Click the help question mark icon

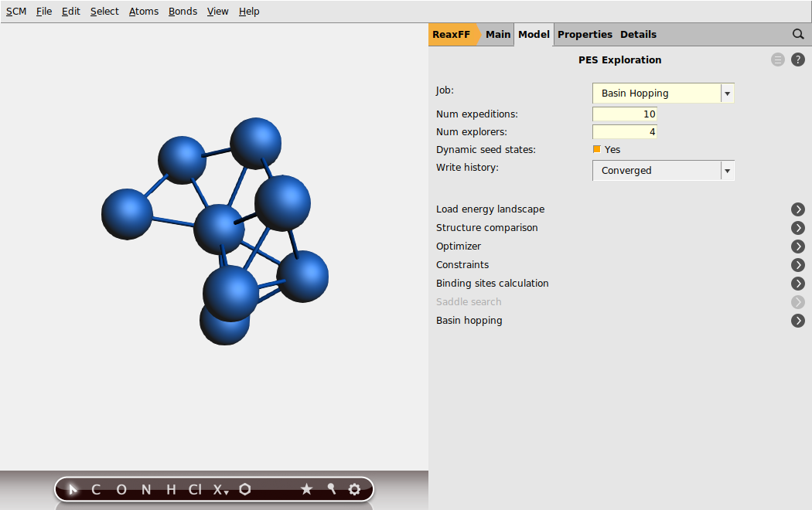tap(798, 59)
